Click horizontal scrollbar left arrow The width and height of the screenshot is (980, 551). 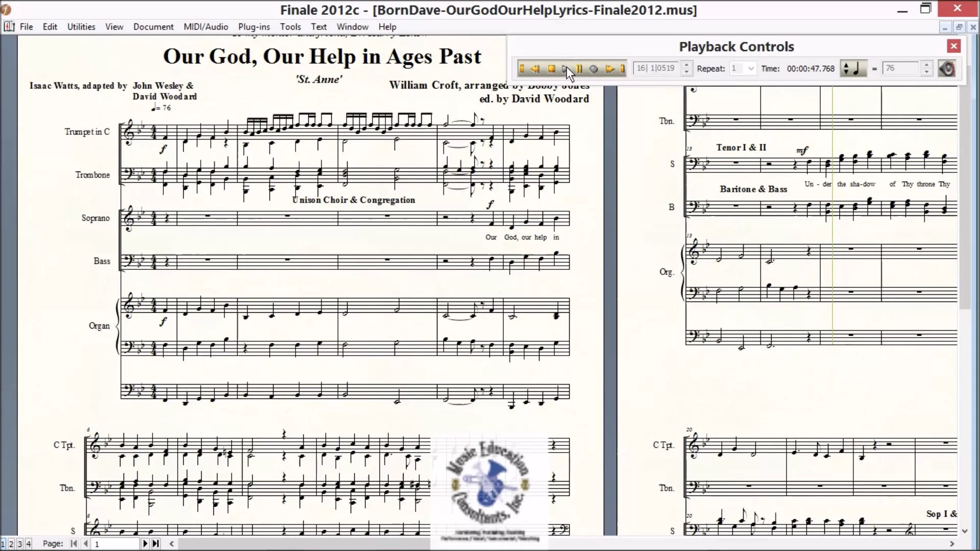point(171,544)
